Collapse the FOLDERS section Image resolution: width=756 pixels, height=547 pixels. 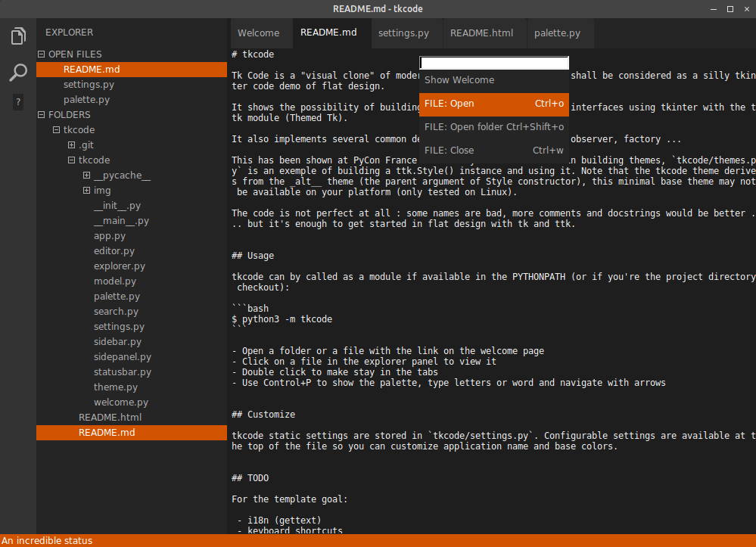[x=42, y=115]
